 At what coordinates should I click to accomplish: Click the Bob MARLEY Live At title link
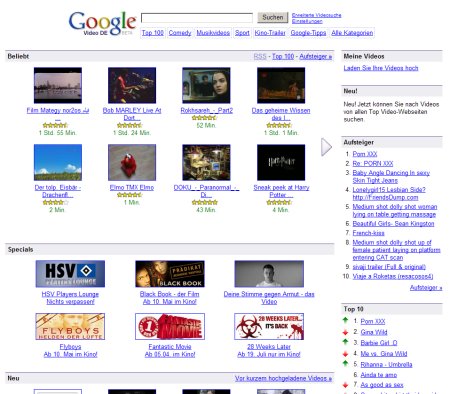[132, 114]
